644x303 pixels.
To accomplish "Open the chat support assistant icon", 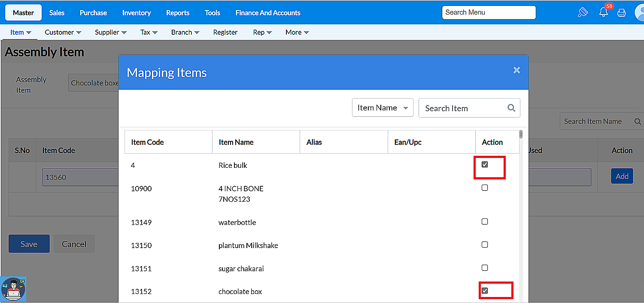I will [x=13, y=289].
